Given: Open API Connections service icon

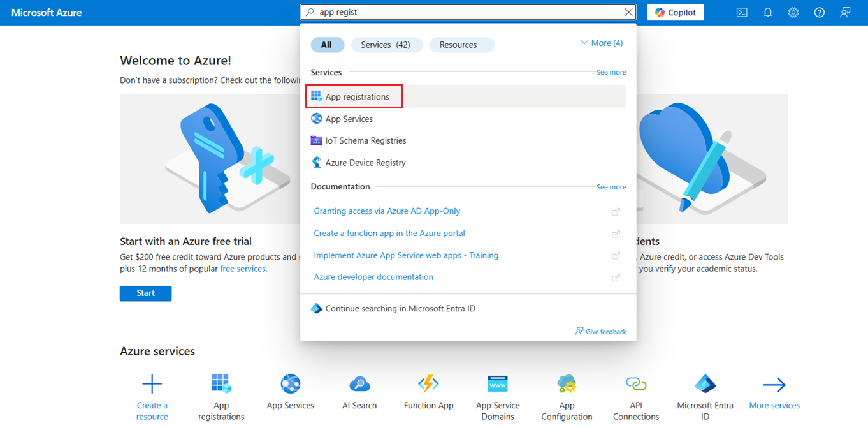Looking at the screenshot, I should (x=636, y=383).
